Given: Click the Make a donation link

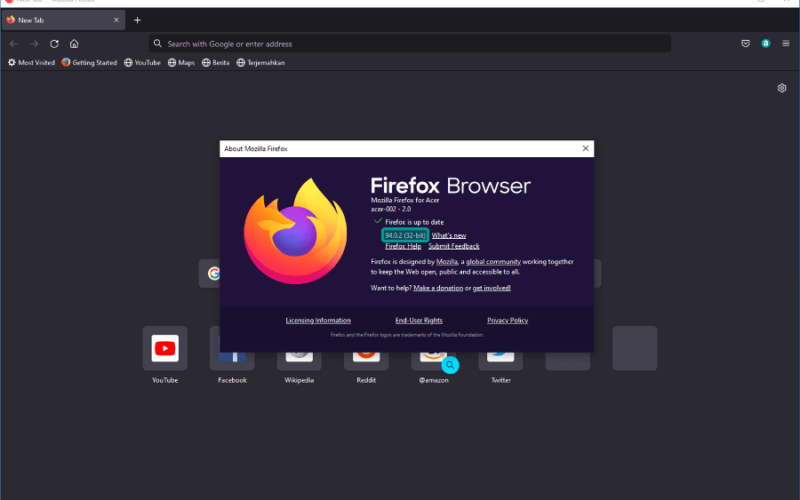Looking at the screenshot, I should tap(438, 288).
